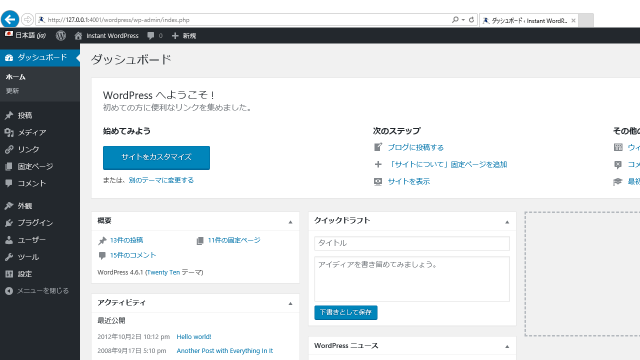
Task: Click the page icon beside 11件の固定ページ
Action: 200,240
